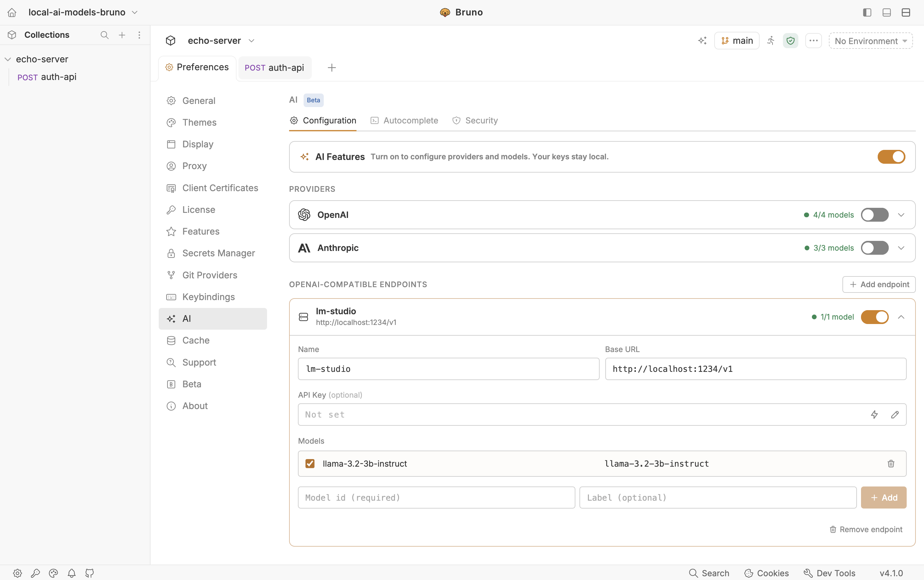Click the Label optional input field
The width and height of the screenshot is (924, 580).
(718, 498)
